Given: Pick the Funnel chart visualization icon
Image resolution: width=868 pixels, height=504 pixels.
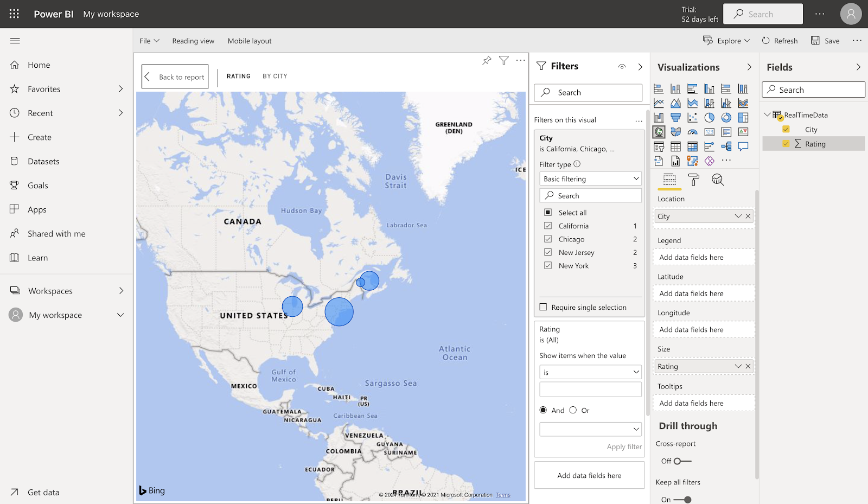Looking at the screenshot, I should [675, 118].
